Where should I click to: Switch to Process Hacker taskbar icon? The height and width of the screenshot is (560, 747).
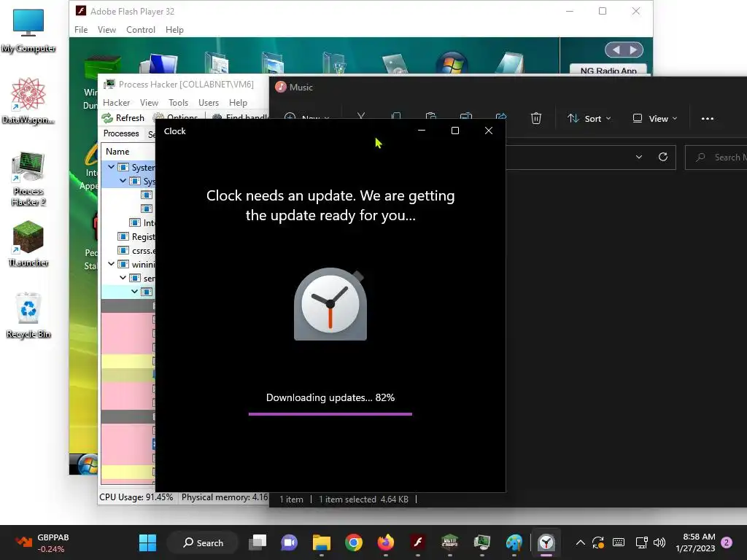tap(482, 542)
